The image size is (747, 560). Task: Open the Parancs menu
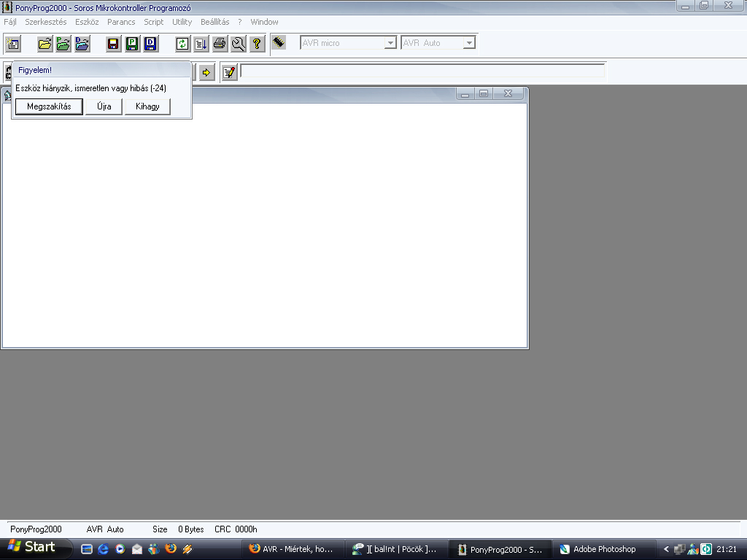121,22
